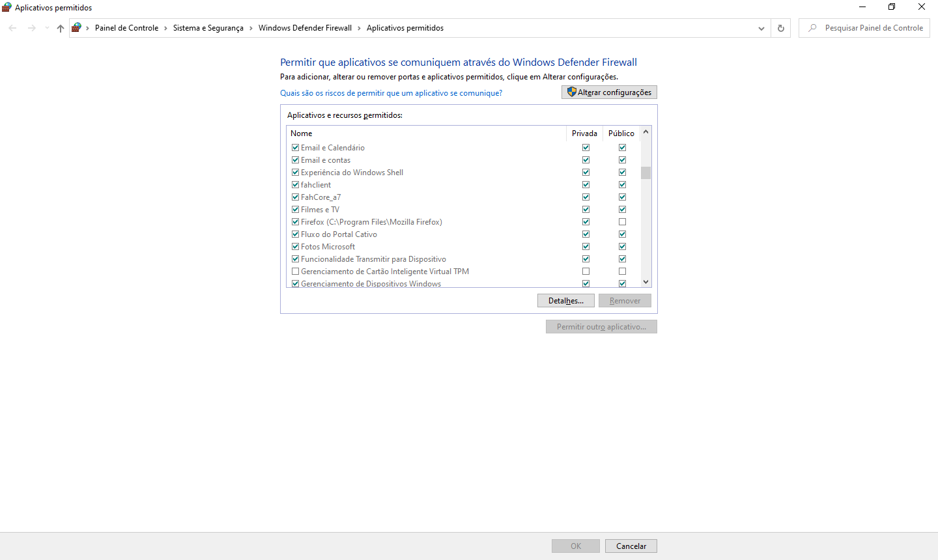Screen dimensions: 938x560
Task: Refresh the address bar view
Action: pos(781,28)
